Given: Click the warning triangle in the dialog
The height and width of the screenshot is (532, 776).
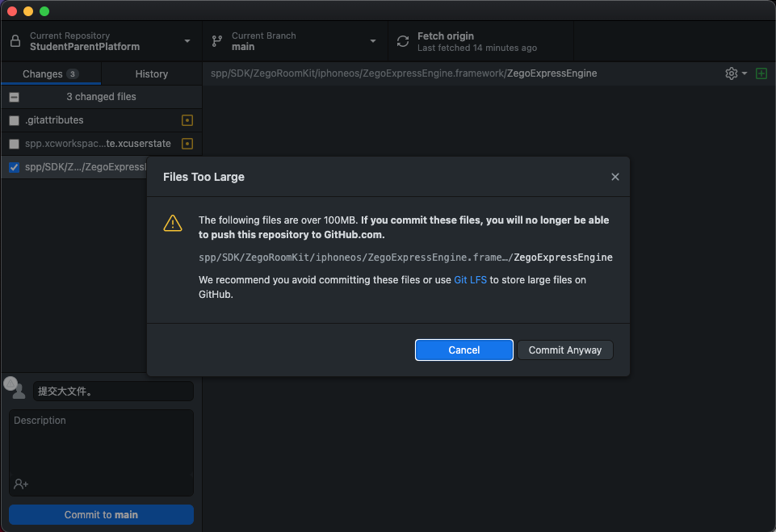Looking at the screenshot, I should pos(173,222).
